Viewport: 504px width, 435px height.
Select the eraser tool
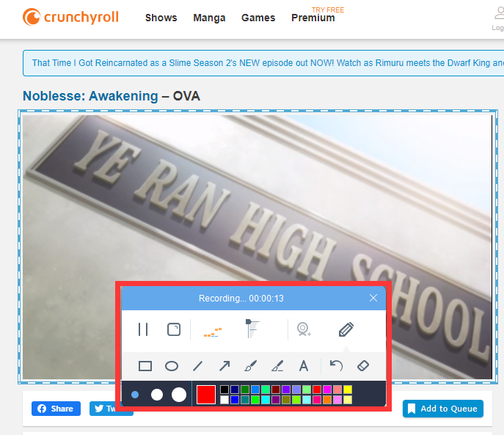point(363,366)
